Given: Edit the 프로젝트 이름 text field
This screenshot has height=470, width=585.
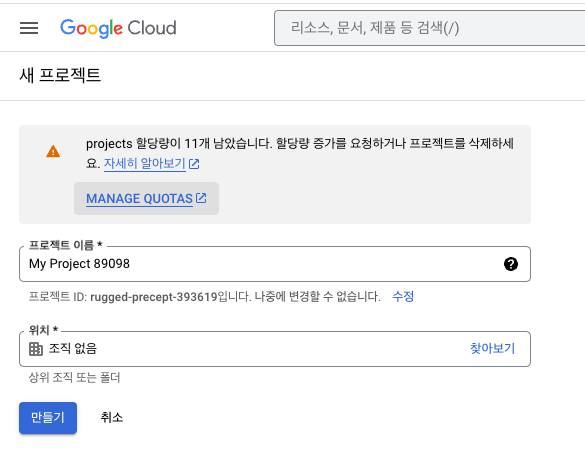Looking at the screenshot, I should click(275, 264).
